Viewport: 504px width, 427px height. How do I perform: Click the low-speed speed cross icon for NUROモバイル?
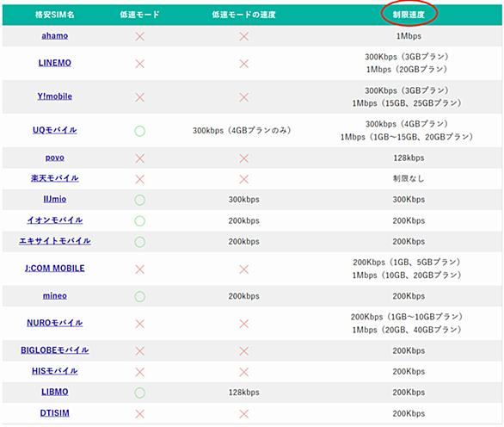(244, 324)
